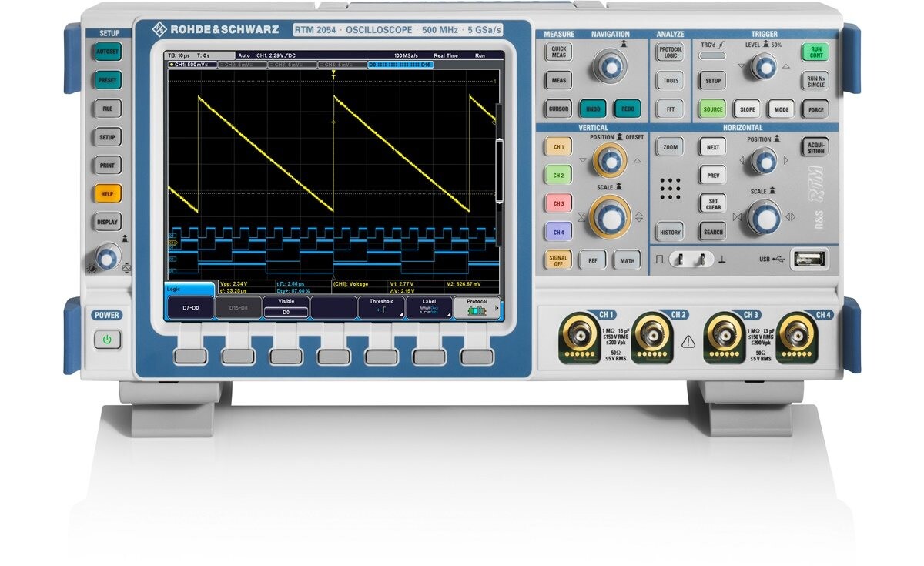The height and width of the screenshot is (566, 924).
Task: Click the UNDO button
Action: tap(593, 109)
